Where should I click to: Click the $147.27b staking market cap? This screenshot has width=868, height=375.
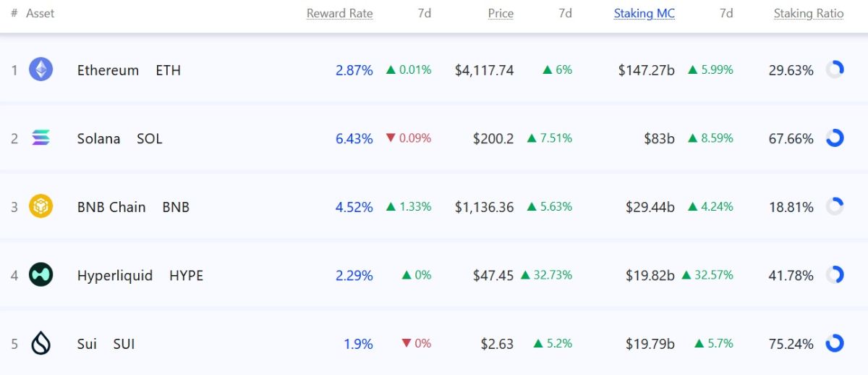click(647, 70)
